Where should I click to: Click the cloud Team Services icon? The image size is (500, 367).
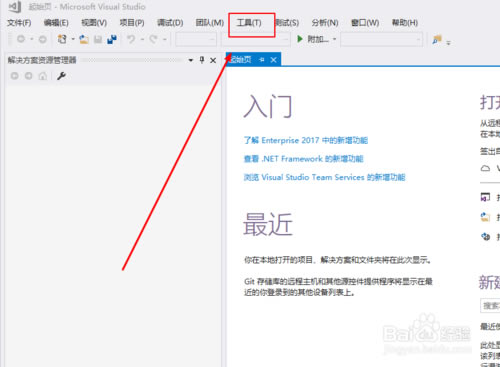[x=485, y=168]
